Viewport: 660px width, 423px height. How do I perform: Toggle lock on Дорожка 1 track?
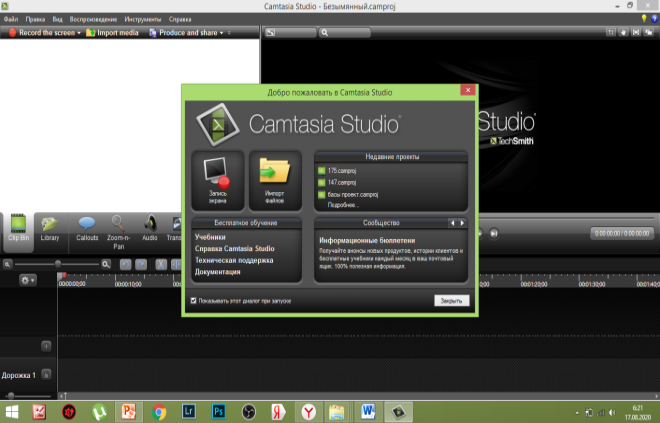(x=46, y=374)
